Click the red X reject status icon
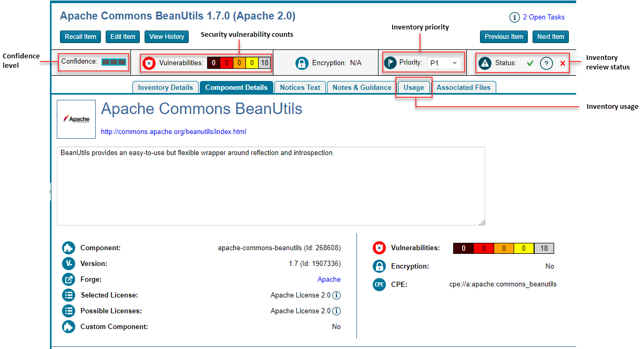Screen dimensions: 644x349 point(562,64)
